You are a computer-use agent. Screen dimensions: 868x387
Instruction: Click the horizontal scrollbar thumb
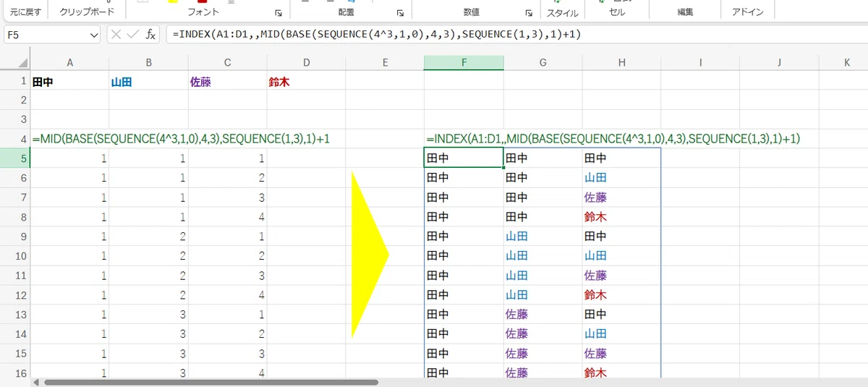point(211,382)
